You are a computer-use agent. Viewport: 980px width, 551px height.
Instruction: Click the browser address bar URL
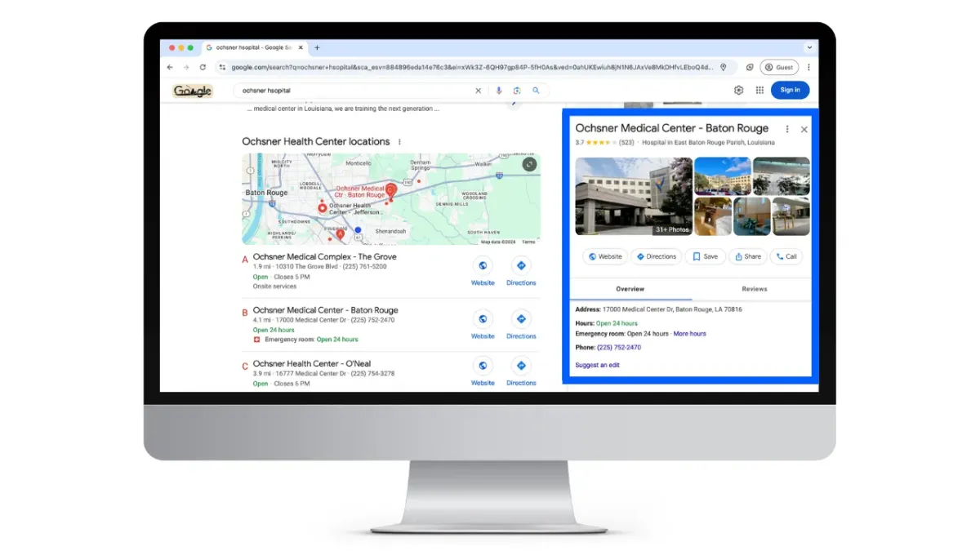tap(472, 68)
